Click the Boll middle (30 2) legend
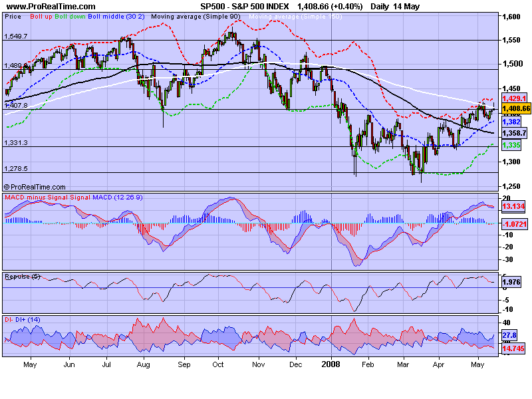The image size is (532, 399). click(116, 16)
